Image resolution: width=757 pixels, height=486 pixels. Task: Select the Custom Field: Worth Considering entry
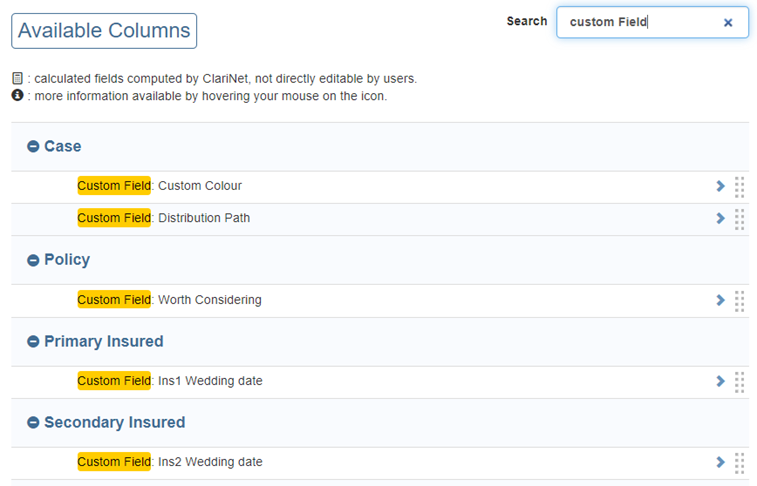click(x=170, y=300)
